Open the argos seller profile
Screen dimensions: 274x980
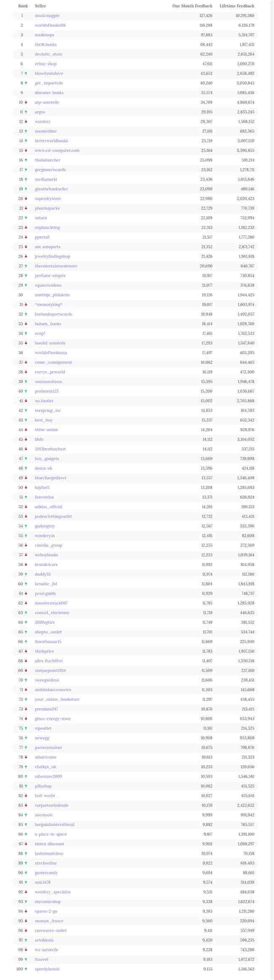click(x=40, y=112)
